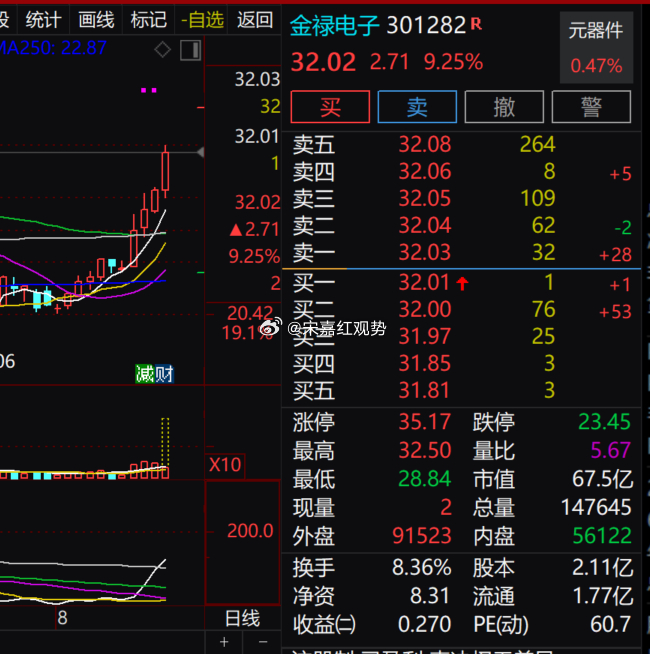This screenshot has height=654, width=650.
Task: Click PE(动) value 60.7
Action: (610, 624)
